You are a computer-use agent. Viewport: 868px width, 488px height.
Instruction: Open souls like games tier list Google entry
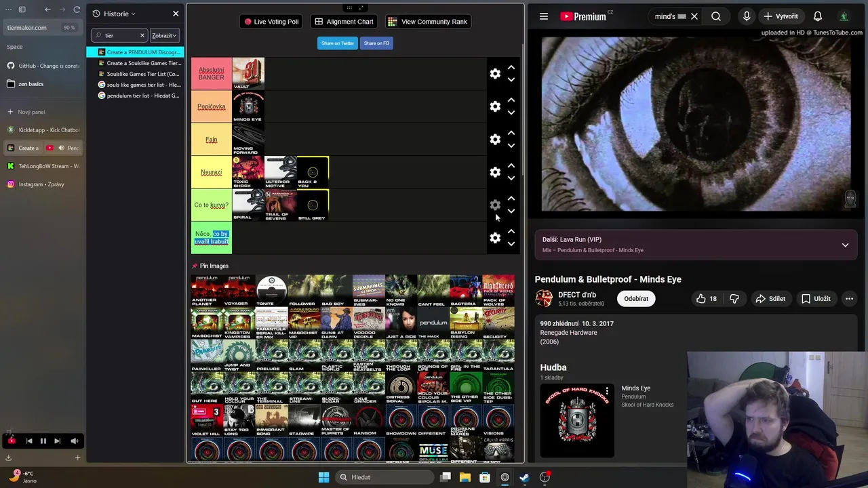pyautogui.click(x=136, y=85)
